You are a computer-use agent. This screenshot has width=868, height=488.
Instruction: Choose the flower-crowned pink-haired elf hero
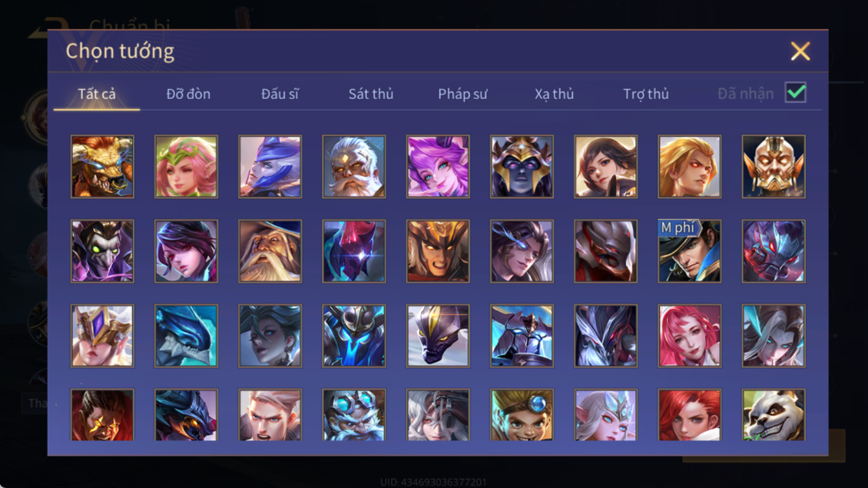click(x=186, y=167)
